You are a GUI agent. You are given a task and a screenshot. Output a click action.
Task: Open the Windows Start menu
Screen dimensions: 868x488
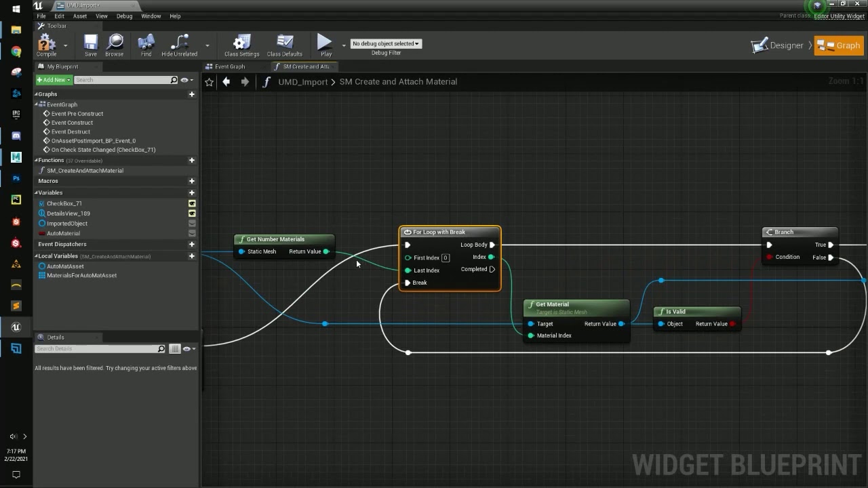click(x=16, y=9)
